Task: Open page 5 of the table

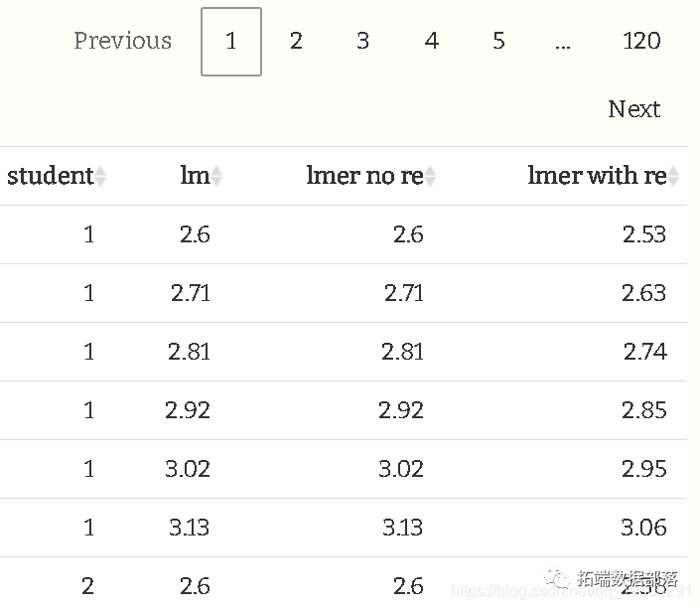Action: pyautogui.click(x=498, y=41)
